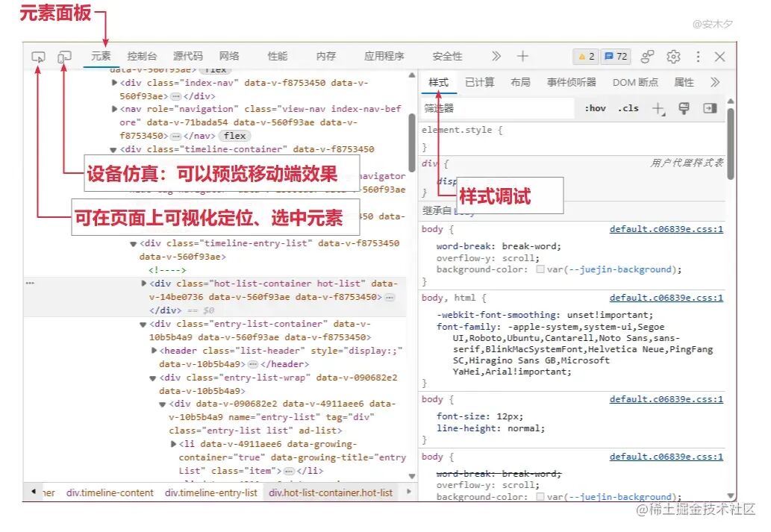
Task: Click the element.style rule text
Action: tap(462, 130)
